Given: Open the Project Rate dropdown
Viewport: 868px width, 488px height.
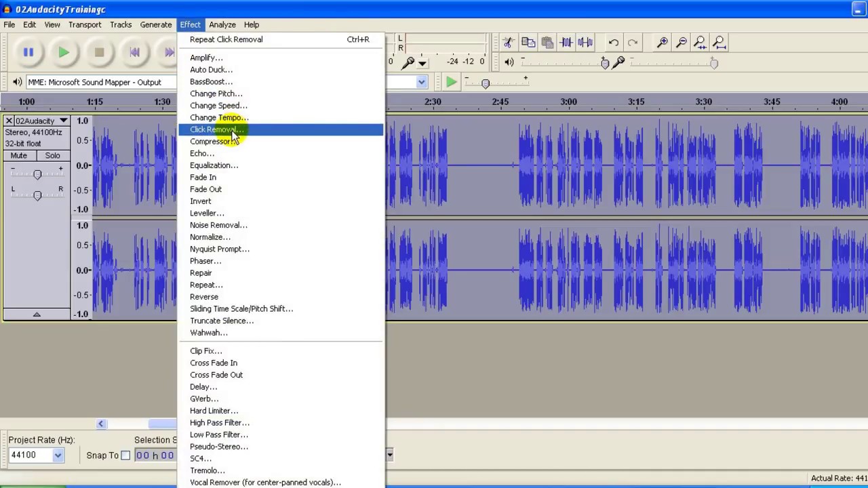Looking at the screenshot, I should pos(58,455).
